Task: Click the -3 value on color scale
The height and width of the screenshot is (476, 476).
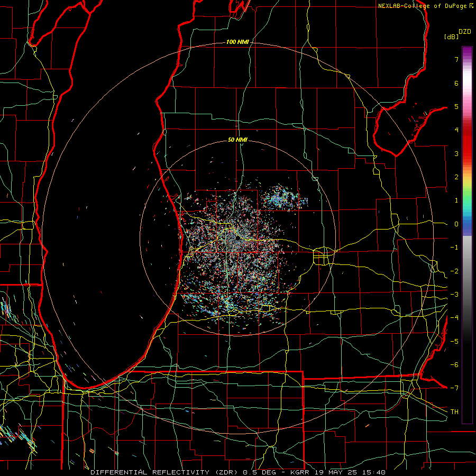Action: coord(454,295)
